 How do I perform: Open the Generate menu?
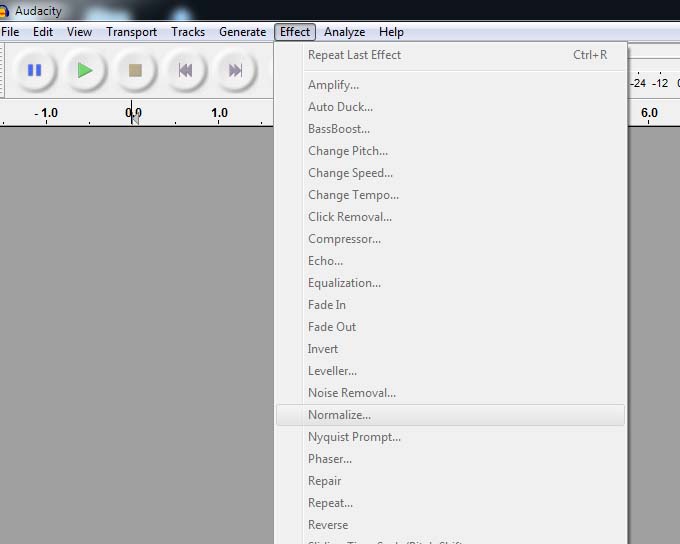tap(242, 32)
